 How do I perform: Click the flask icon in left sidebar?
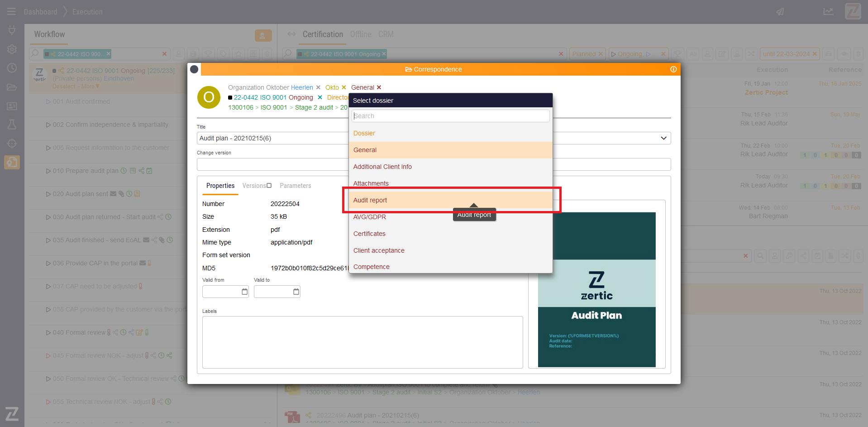(x=12, y=125)
